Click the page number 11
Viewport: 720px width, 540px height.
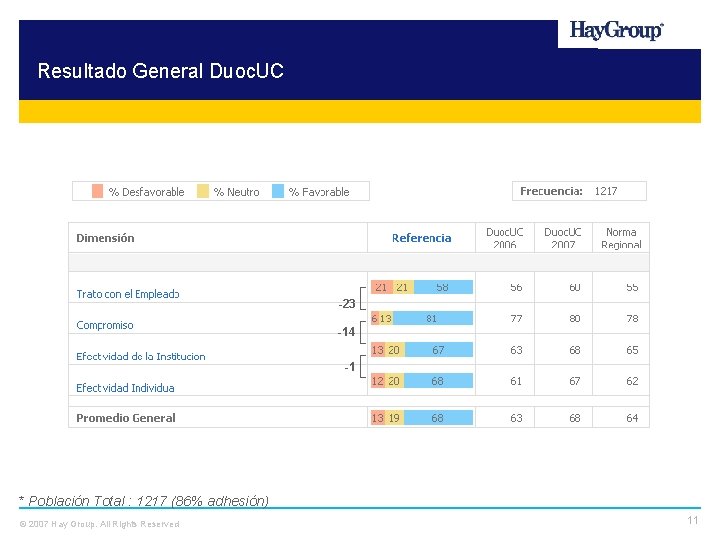pyautogui.click(x=692, y=520)
